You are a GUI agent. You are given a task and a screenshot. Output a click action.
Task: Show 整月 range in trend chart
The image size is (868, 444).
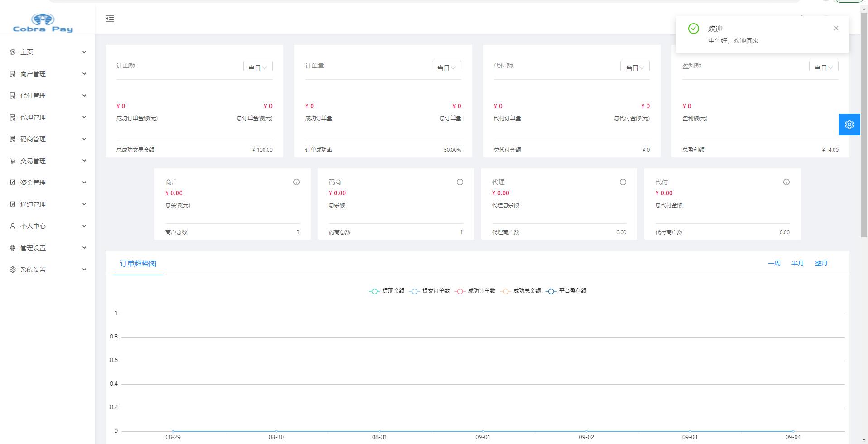click(x=821, y=263)
